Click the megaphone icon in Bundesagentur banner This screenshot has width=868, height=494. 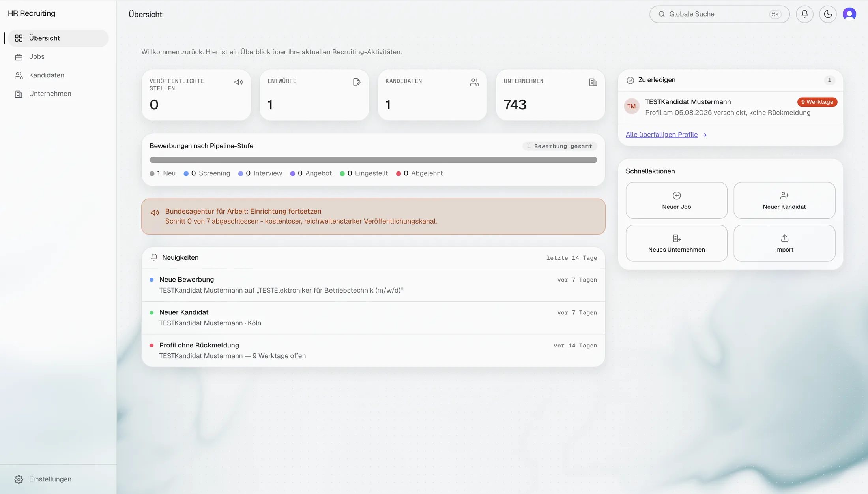coord(155,213)
